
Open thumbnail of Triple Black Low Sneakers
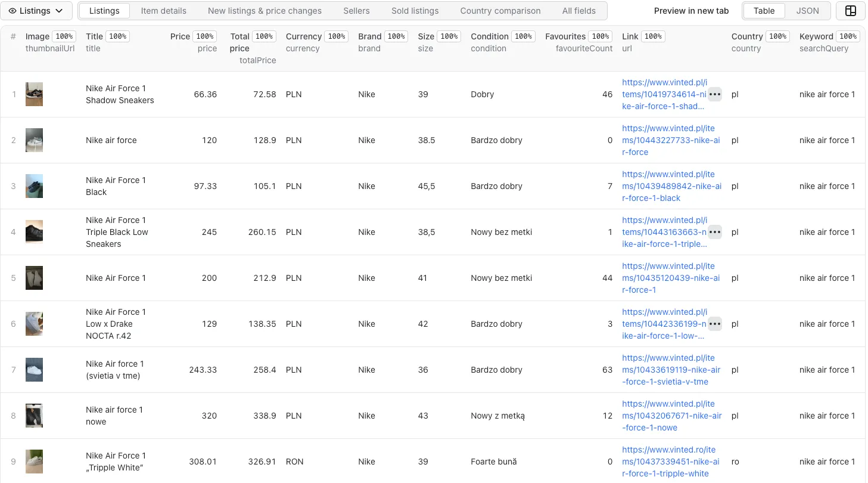34,232
